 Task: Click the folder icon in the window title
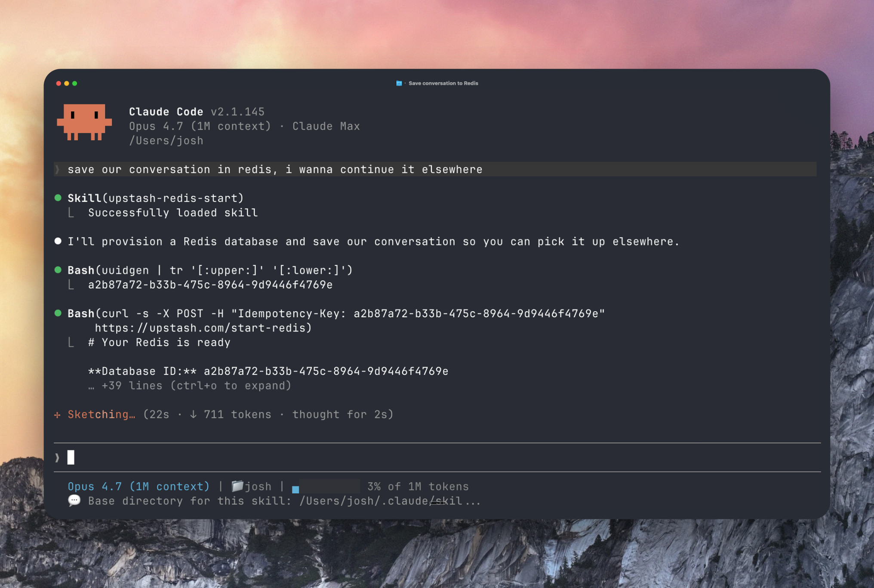(399, 83)
